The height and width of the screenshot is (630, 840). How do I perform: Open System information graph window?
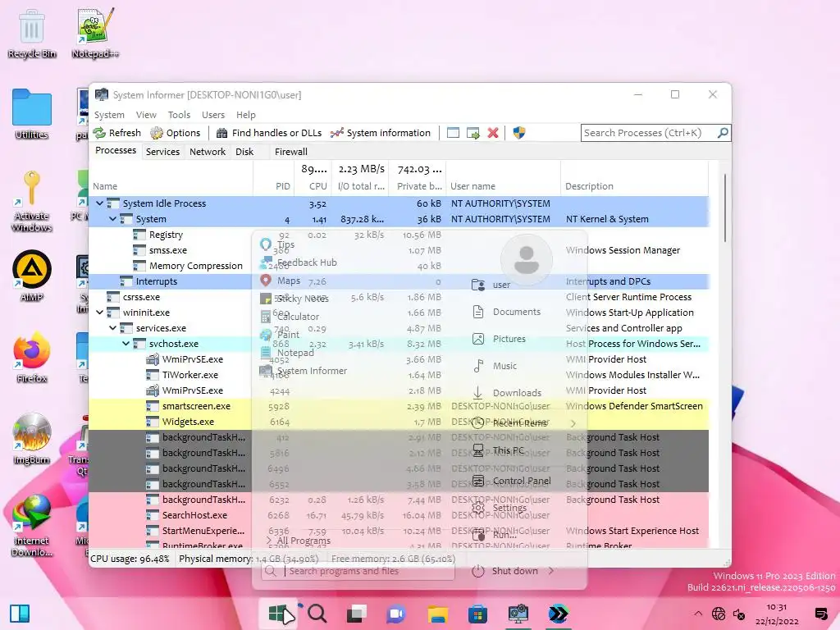(381, 133)
